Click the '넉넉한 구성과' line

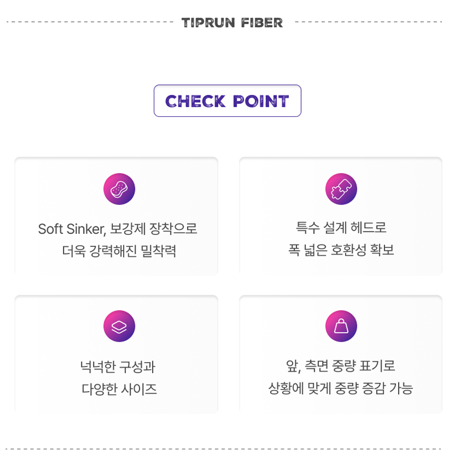118,367
